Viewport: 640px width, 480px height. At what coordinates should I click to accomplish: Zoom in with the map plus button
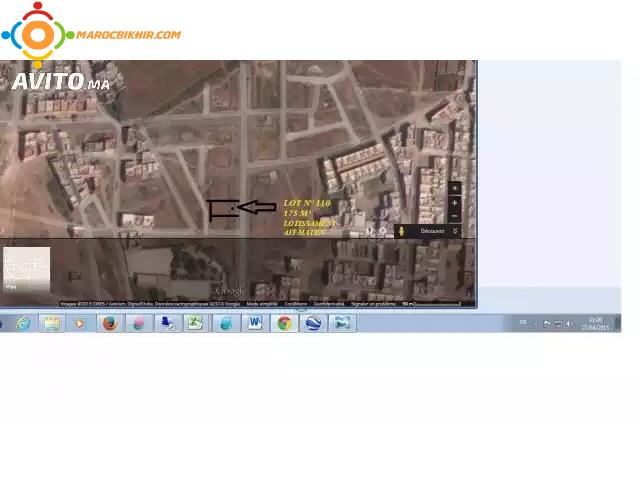[x=455, y=203]
